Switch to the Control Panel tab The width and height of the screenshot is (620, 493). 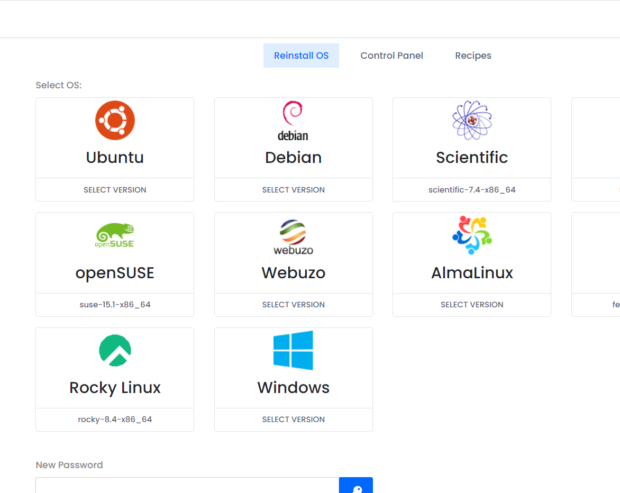(392, 56)
